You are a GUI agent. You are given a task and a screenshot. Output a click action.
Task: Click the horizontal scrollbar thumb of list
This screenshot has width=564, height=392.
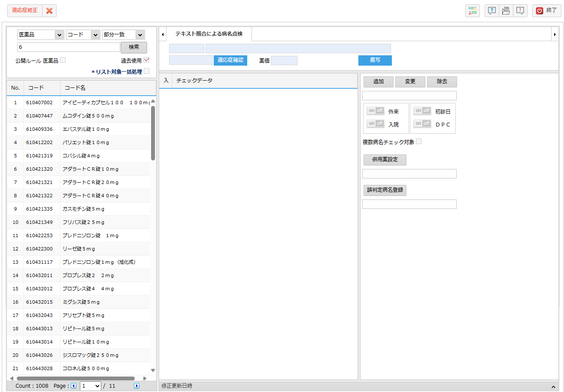click(76, 378)
